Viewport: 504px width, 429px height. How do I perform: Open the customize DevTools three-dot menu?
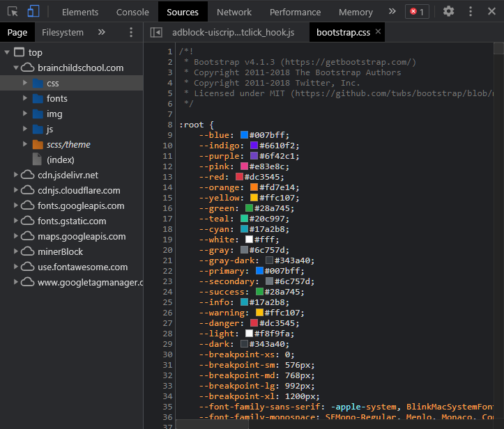click(x=471, y=12)
